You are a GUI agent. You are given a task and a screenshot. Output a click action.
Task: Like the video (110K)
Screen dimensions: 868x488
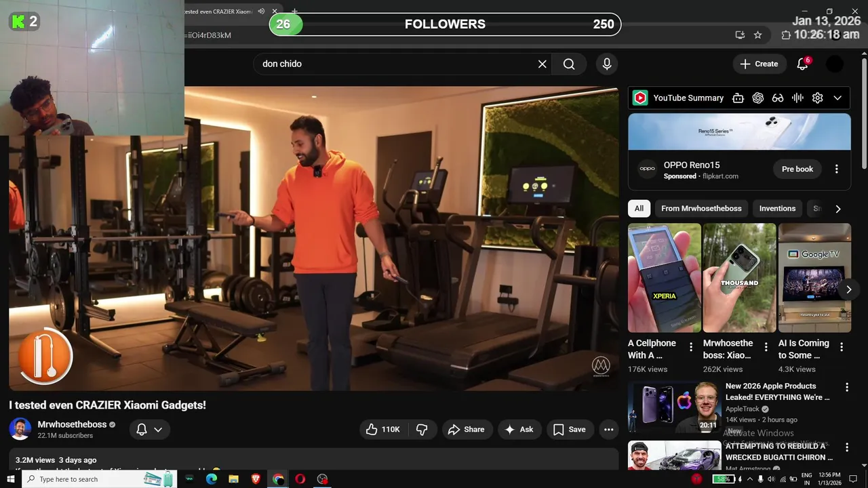(383, 429)
